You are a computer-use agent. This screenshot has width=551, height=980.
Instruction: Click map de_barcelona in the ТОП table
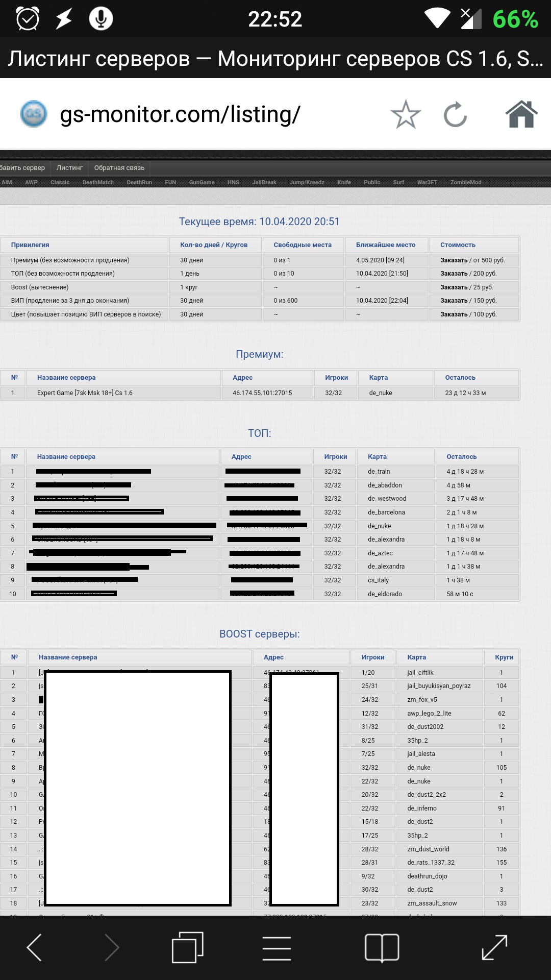386,512
